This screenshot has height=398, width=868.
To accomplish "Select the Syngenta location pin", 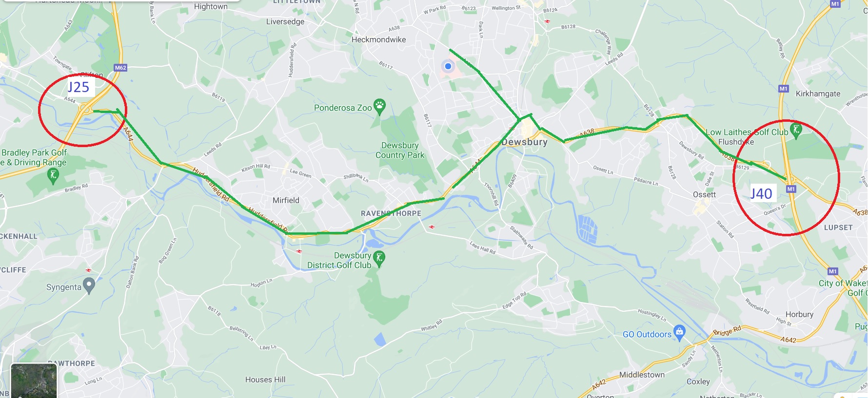I will [x=89, y=285].
